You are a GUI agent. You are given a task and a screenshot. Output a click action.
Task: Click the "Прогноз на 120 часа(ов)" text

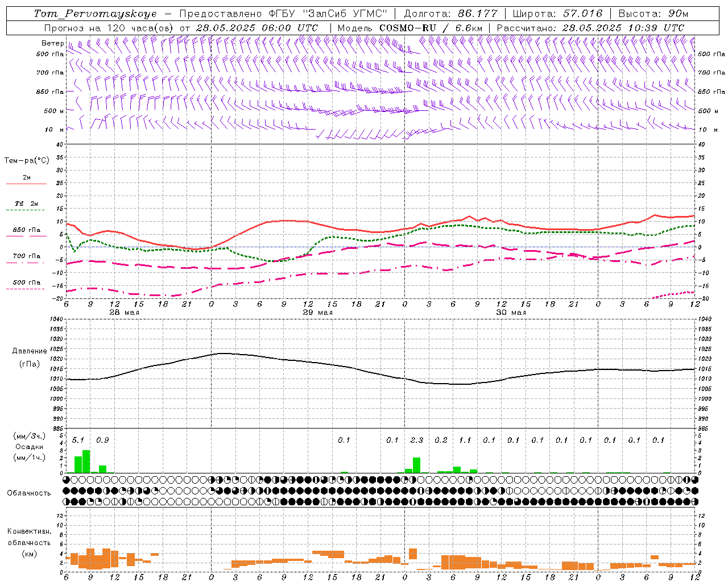coord(109,28)
